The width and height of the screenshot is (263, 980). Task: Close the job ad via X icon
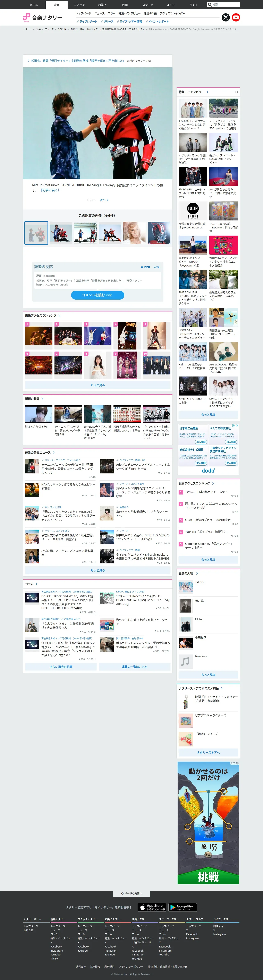pos(237,425)
